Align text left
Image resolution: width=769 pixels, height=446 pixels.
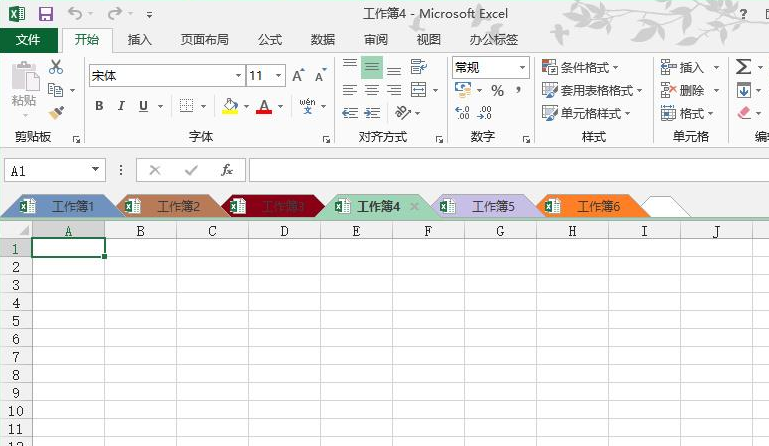point(350,90)
